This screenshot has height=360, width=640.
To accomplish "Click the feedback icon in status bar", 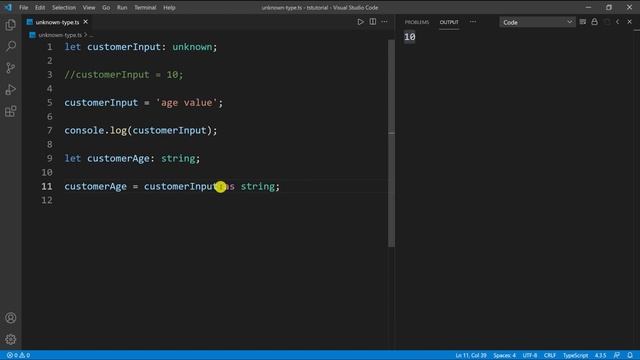I will [x=617, y=355].
